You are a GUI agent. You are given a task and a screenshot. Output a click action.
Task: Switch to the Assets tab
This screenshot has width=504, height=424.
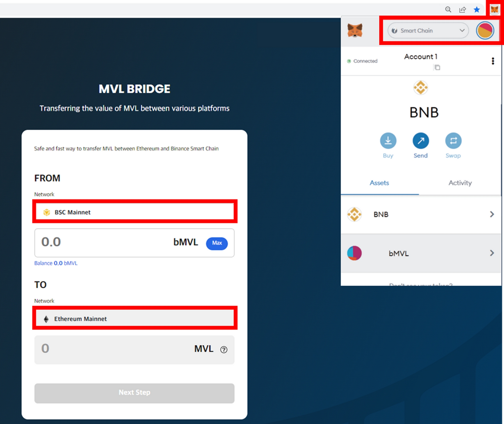coord(379,183)
